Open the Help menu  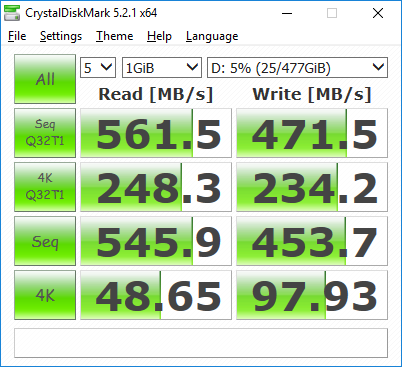159,36
